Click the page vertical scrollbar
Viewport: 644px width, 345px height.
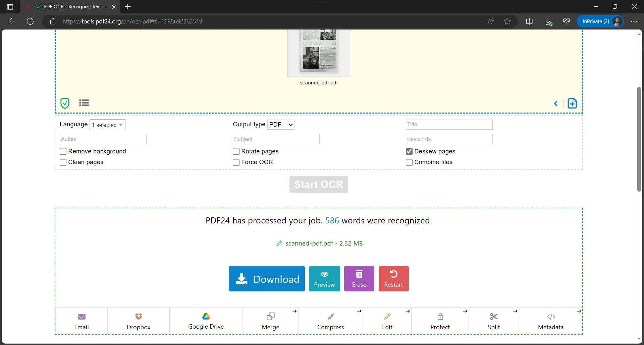coord(639,139)
